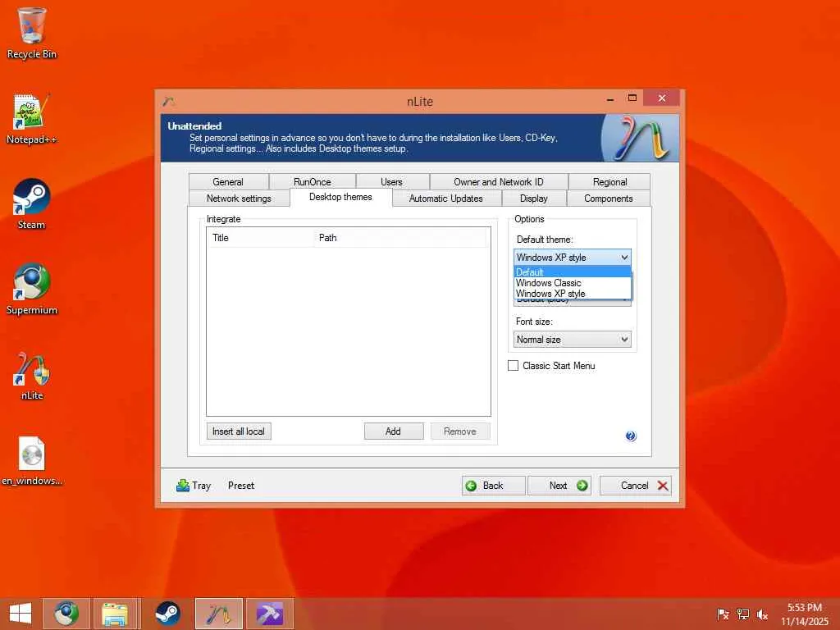Go Back to the previous page
This screenshot has width=840, height=630.
point(493,486)
